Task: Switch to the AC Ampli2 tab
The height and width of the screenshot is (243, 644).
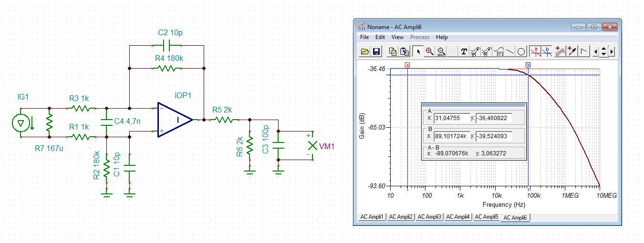Action: (x=400, y=217)
